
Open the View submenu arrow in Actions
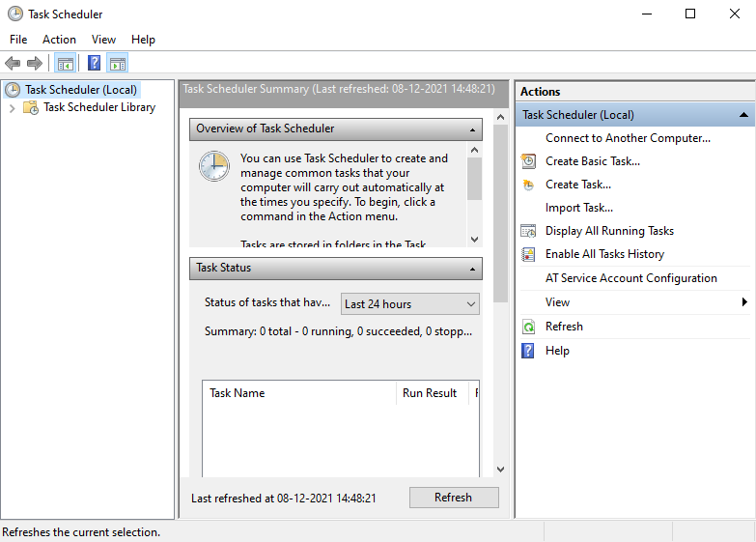[x=744, y=302]
